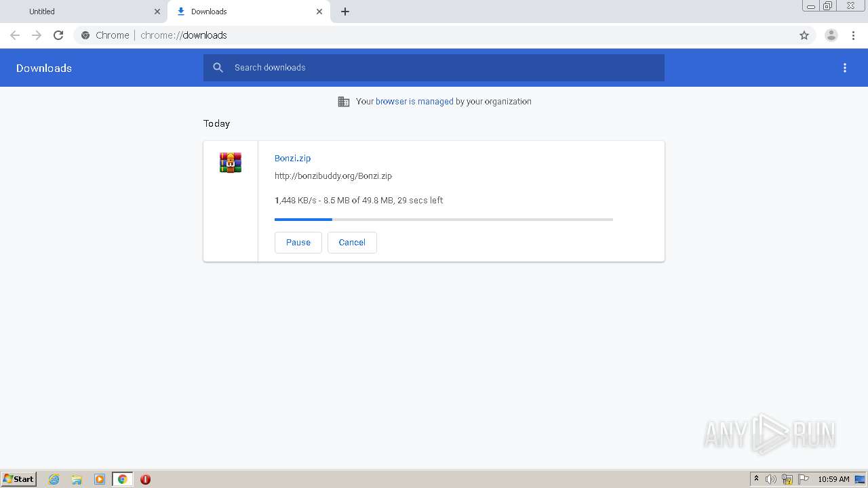The height and width of the screenshot is (488, 868).
Task: Open Chrome's three-dot customize menu
Action: pyautogui.click(x=853, y=35)
